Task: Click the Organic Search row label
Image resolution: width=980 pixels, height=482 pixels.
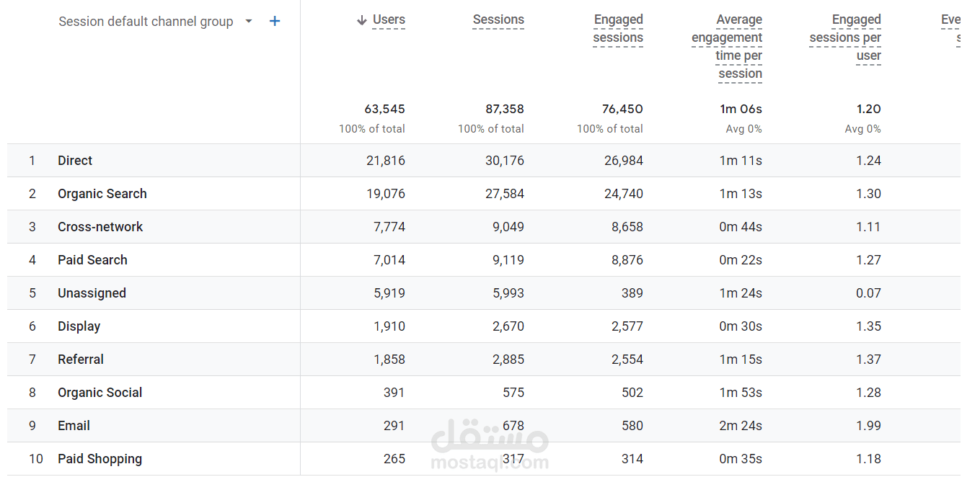Action: (102, 194)
